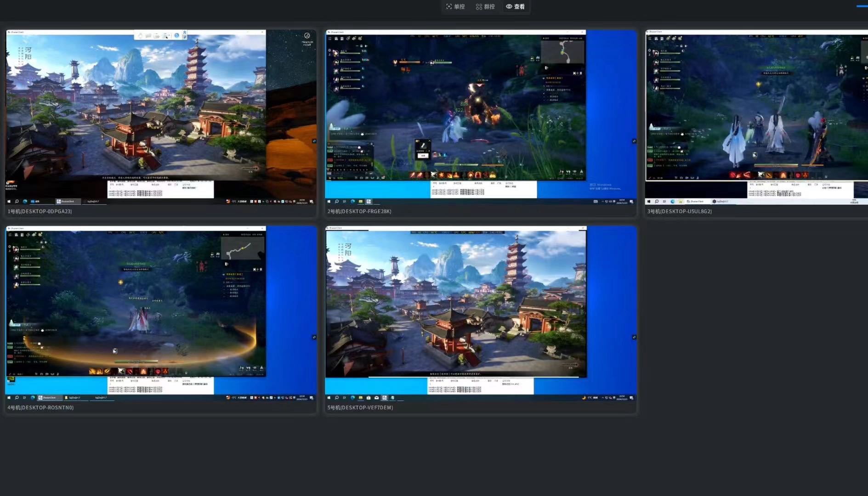Click the expand icon on 1号机 panel edge
This screenshot has width=868, height=496.
(314, 141)
